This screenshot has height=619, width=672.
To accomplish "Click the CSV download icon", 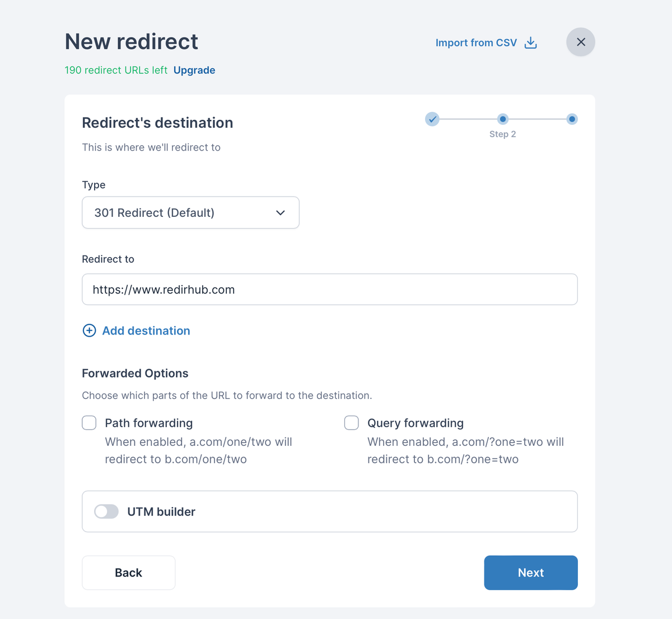I will coord(530,43).
